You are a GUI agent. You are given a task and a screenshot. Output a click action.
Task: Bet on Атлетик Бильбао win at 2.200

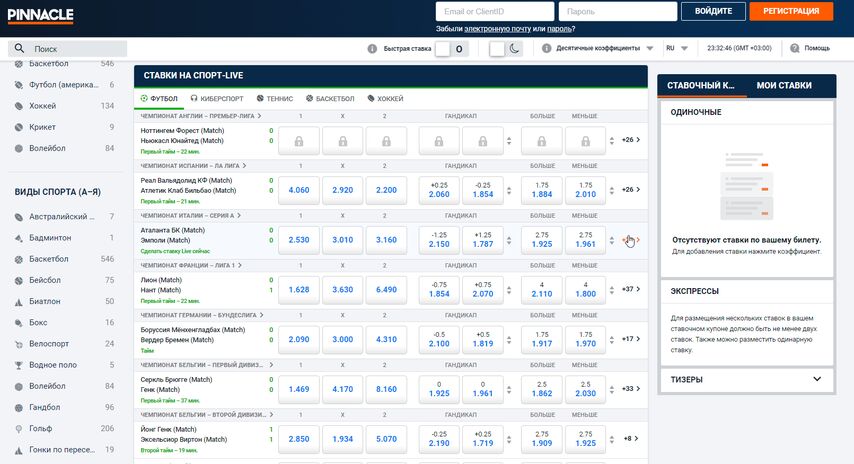click(x=386, y=190)
